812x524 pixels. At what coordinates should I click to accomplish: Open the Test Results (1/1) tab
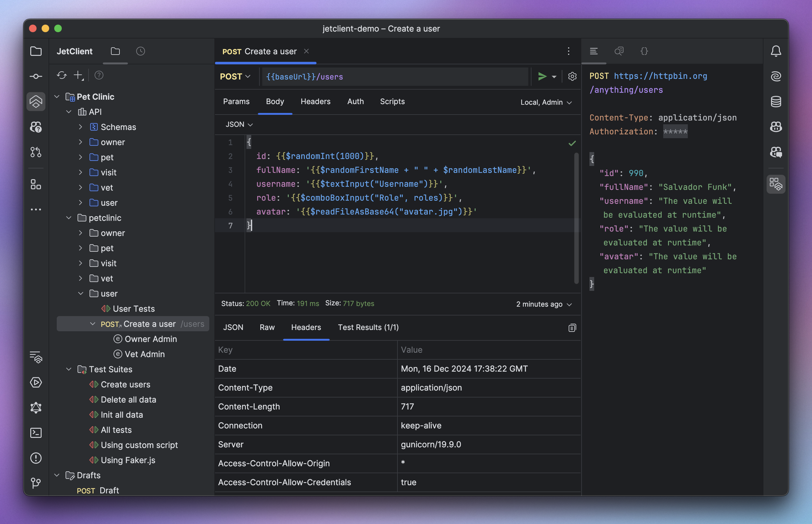pos(368,327)
